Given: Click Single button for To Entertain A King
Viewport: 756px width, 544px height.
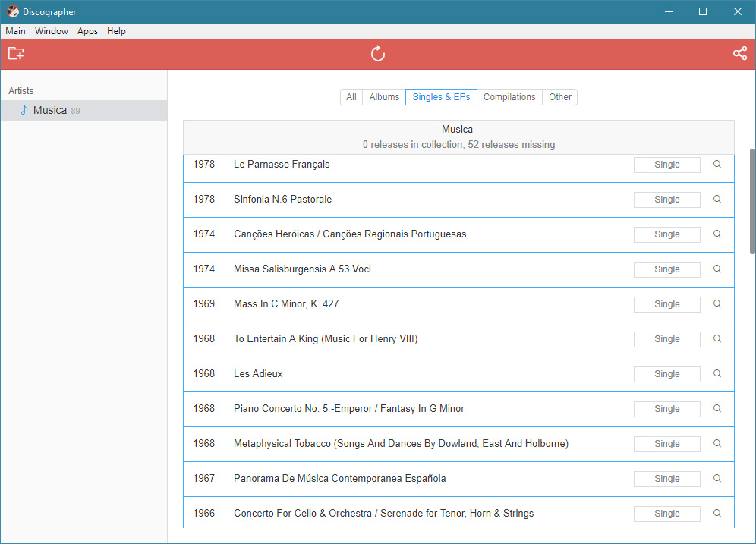Looking at the screenshot, I should (x=666, y=339).
